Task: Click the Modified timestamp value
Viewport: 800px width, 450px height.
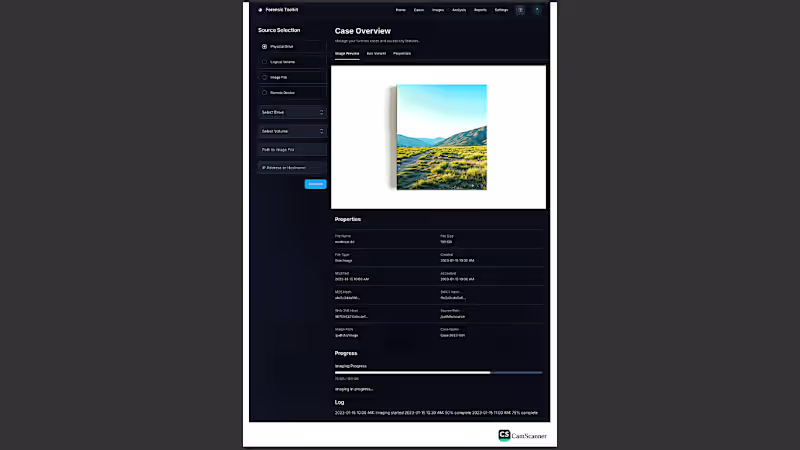Action: coord(352,279)
